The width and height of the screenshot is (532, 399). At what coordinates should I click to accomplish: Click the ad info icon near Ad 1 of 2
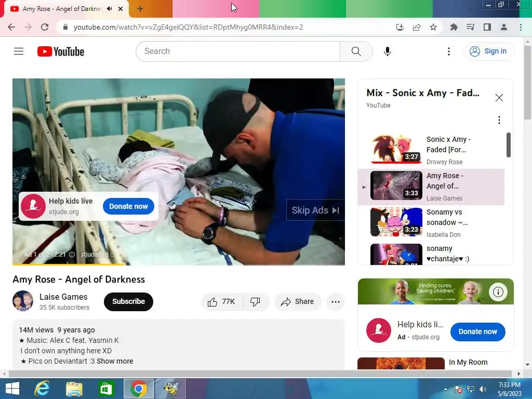pos(72,255)
